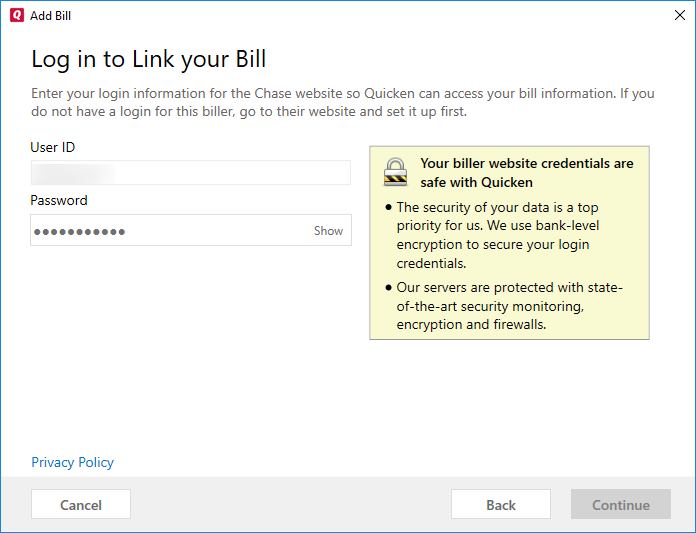This screenshot has width=696, height=533.
Task: Click the Continue button
Action: tap(620, 505)
